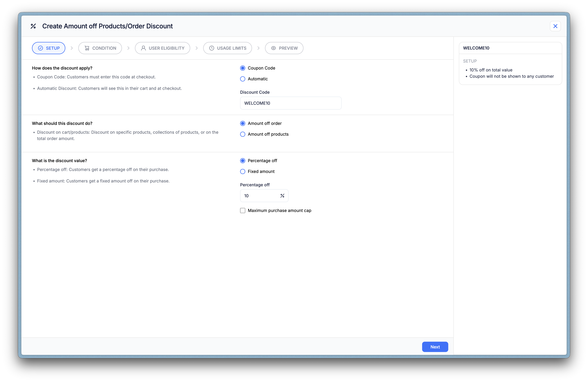Click the Discount Code input field
The image size is (588, 382).
pos(291,103)
